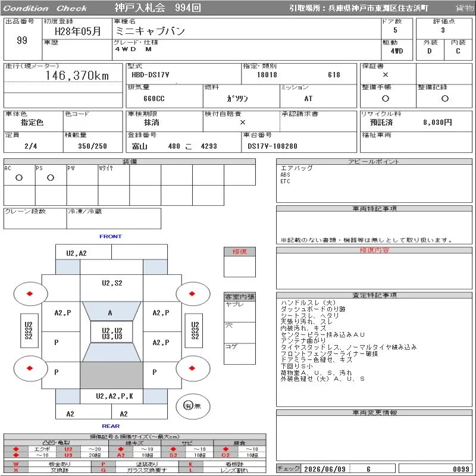Click the roof damage codes U2,U2 U3,U3
This screenshot has height=476, width=476.
pos(112,333)
